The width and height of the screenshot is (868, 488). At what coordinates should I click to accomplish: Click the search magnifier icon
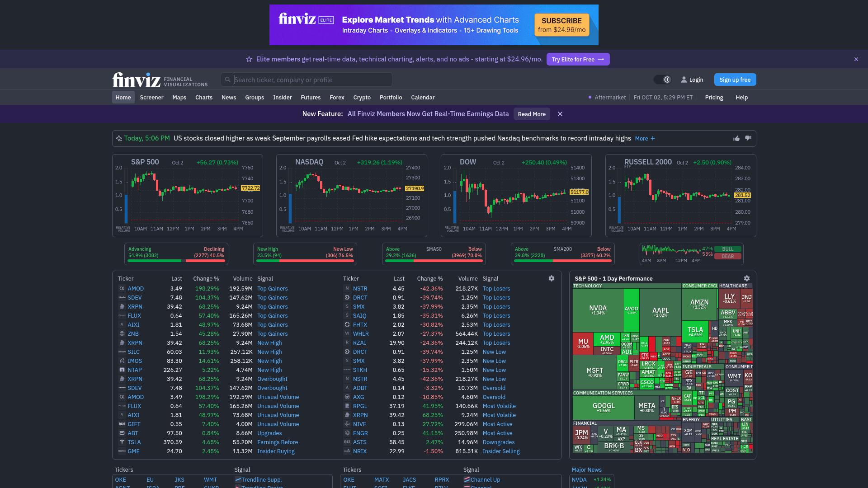click(x=228, y=80)
